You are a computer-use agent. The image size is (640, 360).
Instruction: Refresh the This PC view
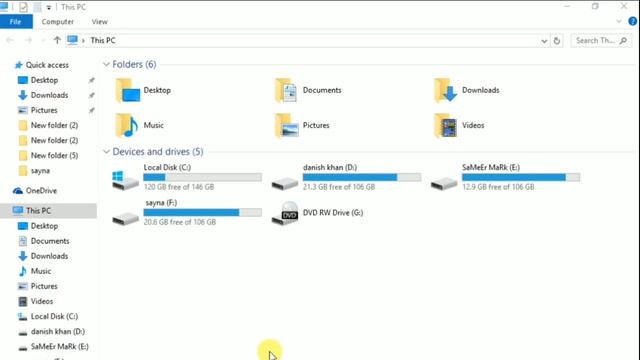(556, 40)
